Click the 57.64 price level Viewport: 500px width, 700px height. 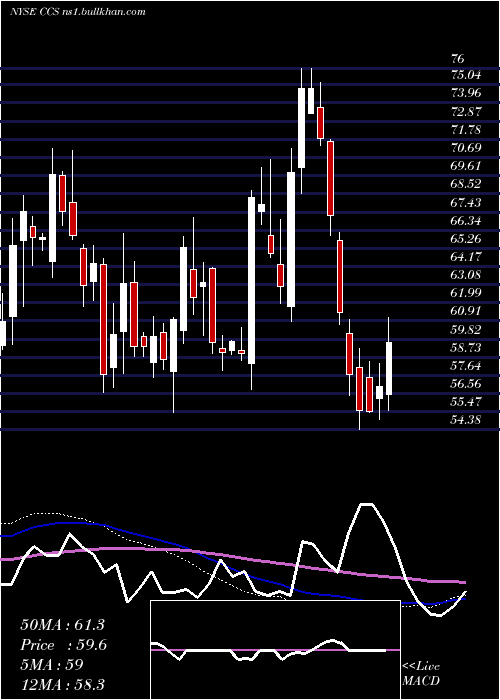[x=467, y=366]
